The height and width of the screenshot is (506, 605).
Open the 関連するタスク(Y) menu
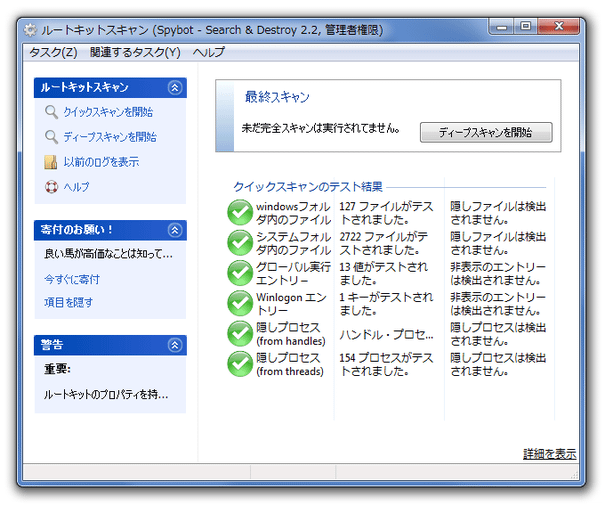[x=135, y=52]
